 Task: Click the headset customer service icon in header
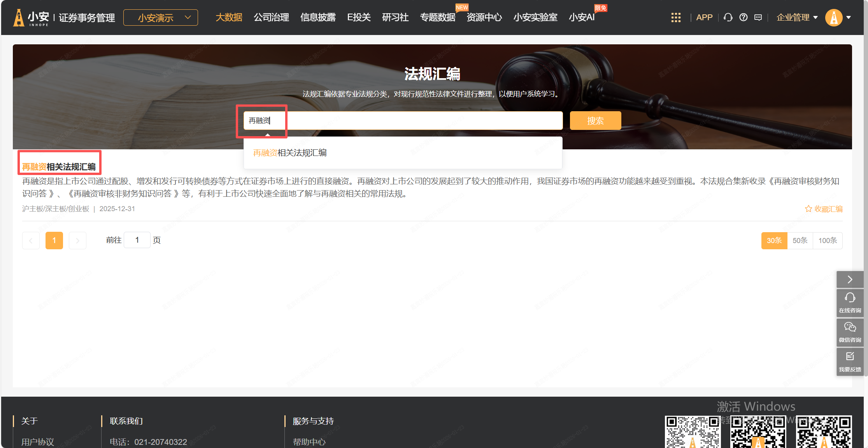coord(728,17)
